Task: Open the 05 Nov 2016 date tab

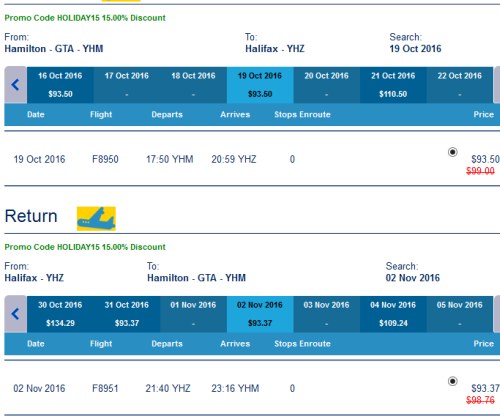Action: (x=460, y=314)
